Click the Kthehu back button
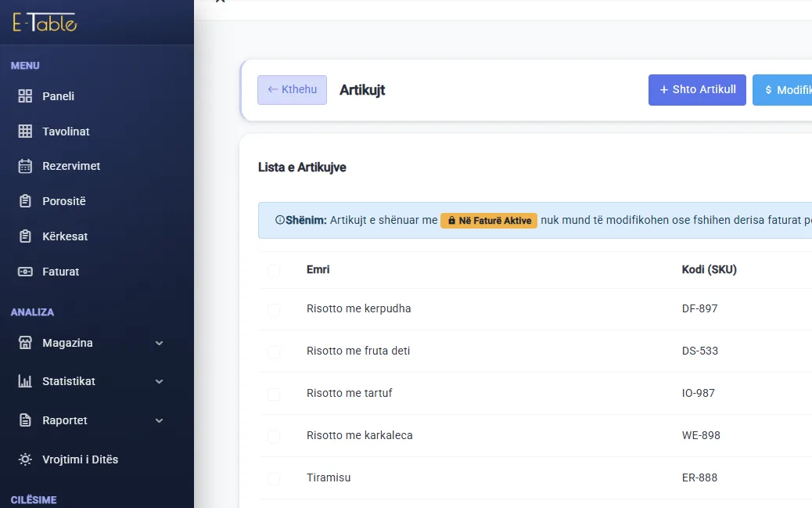Screen dimensions: 812x508 [292, 90]
